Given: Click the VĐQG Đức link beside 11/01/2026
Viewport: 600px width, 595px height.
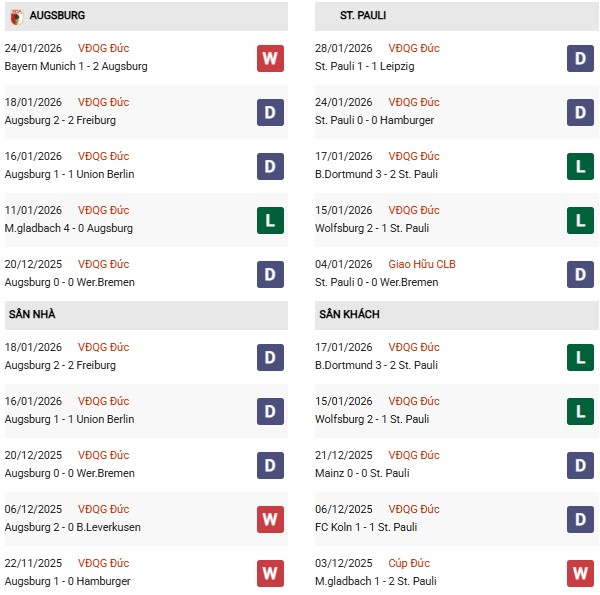Looking at the screenshot, I should click(x=103, y=210).
